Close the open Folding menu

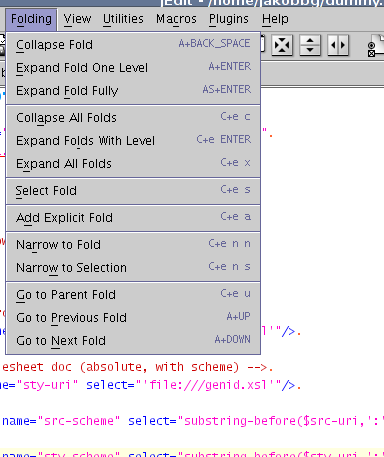[x=31, y=19]
